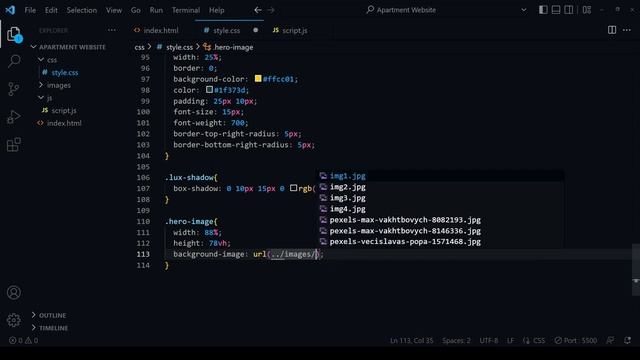
Task: Open the rgb color swatch on line 107
Action: tap(293, 188)
